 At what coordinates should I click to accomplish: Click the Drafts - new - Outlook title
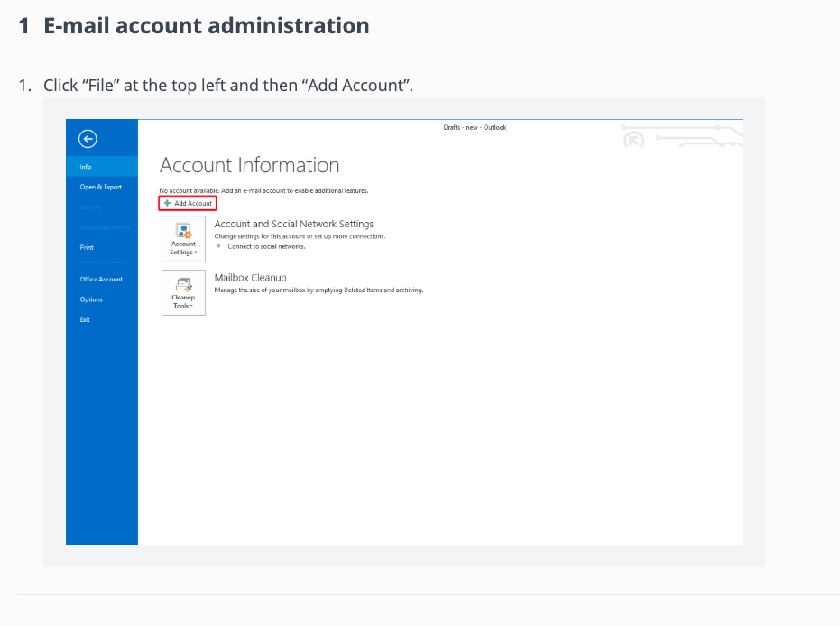coord(475,128)
